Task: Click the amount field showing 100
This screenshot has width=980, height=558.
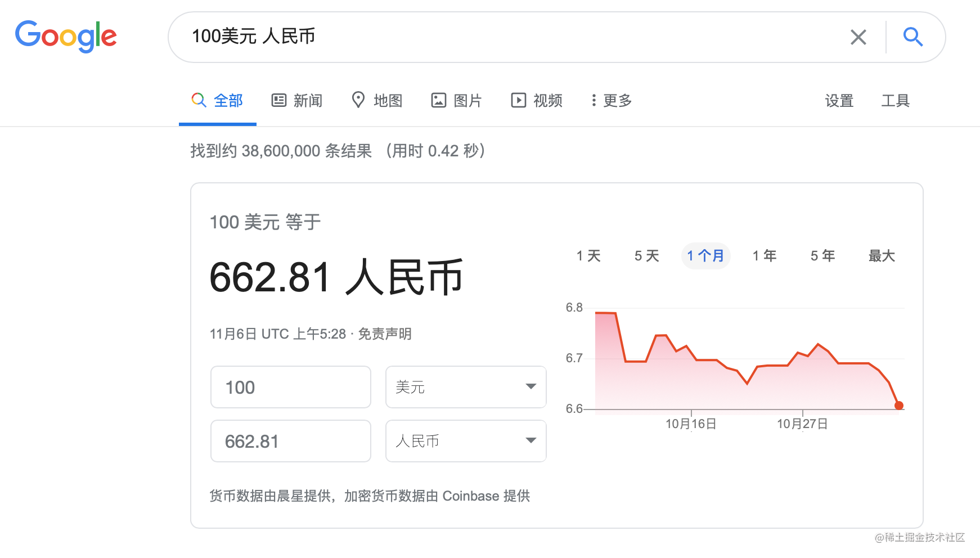Action: click(x=291, y=387)
